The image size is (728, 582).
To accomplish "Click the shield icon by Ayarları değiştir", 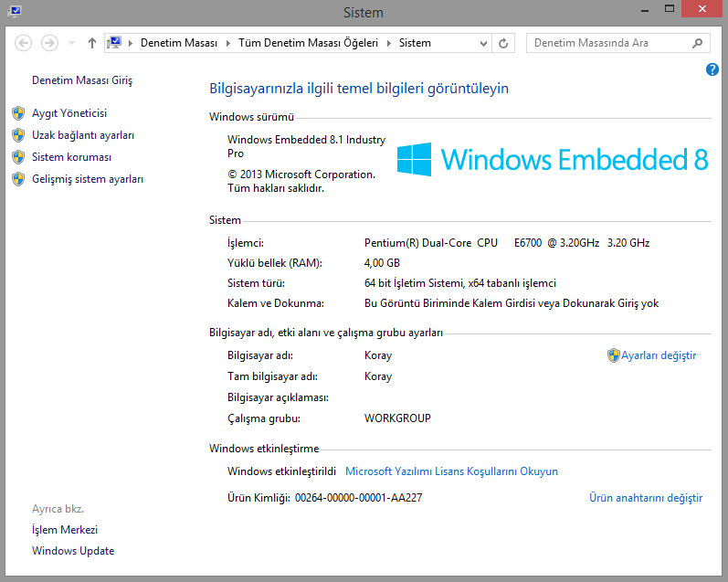I will click(613, 355).
